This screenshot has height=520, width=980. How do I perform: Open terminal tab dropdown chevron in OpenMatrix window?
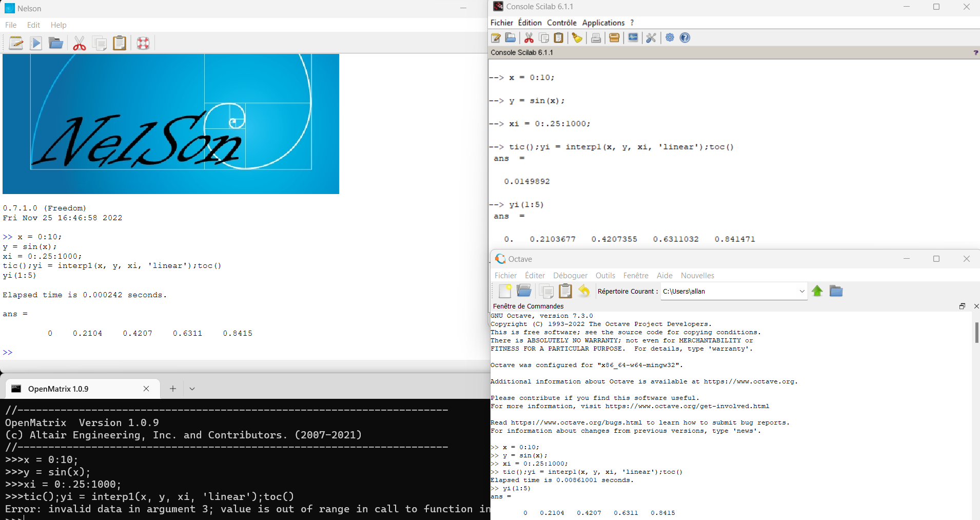click(192, 389)
